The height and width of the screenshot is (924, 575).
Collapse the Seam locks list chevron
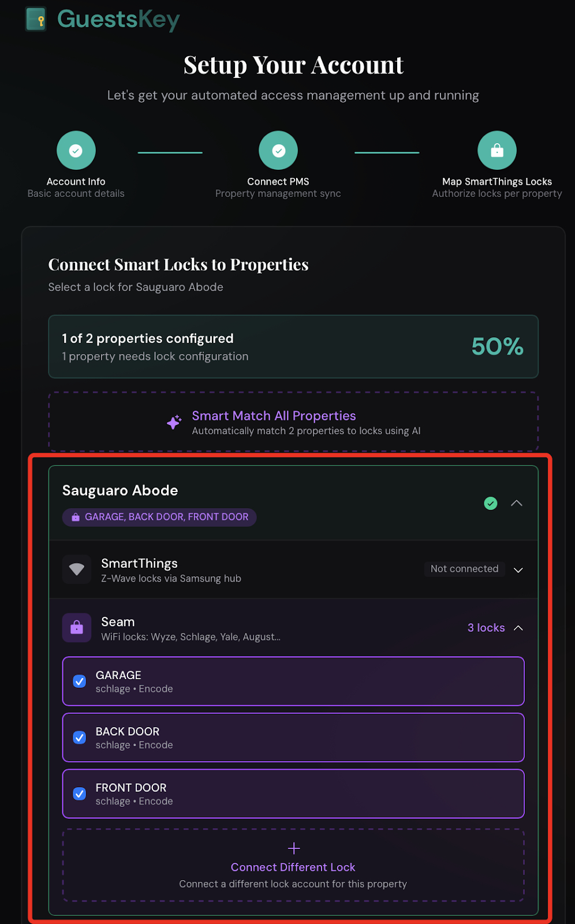click(x=518, y=628)
